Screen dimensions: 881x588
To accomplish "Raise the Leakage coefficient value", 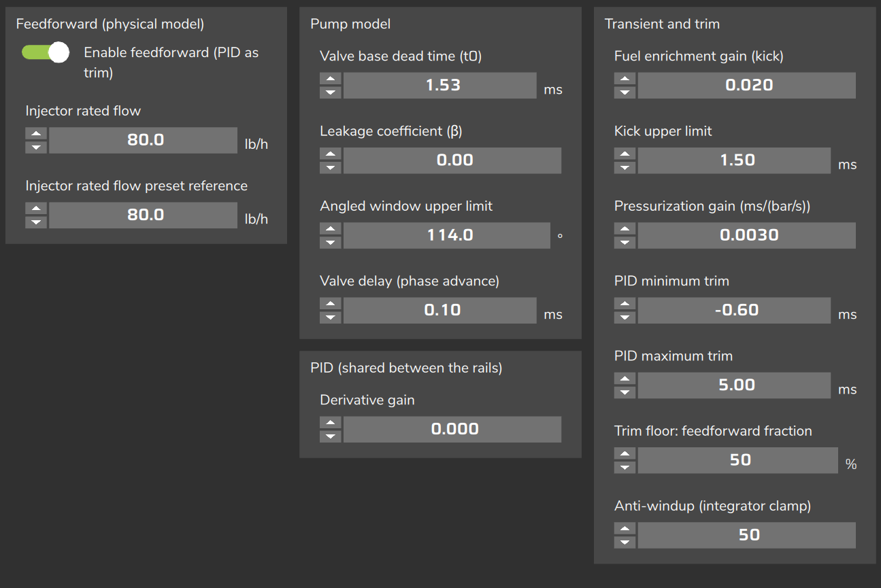I will click(331, 154).
